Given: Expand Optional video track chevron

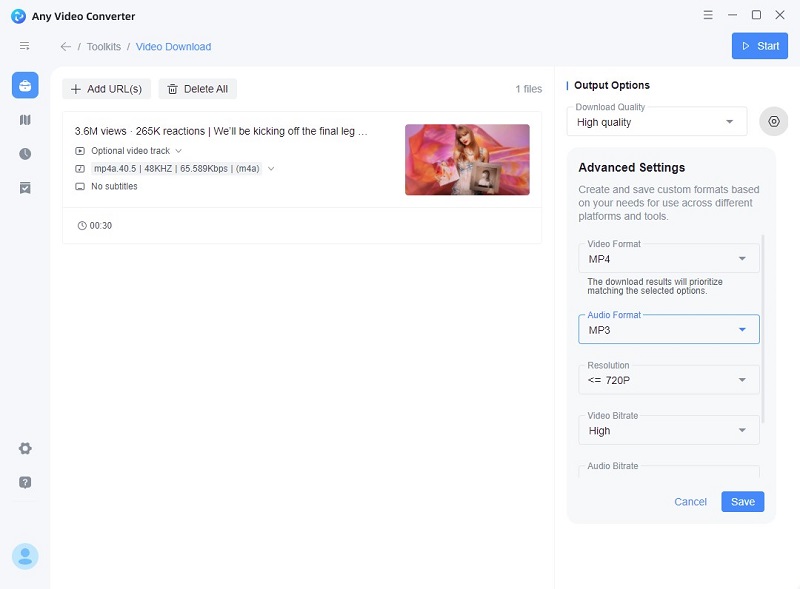Looking at the screenshot, I should coord(179,151).
